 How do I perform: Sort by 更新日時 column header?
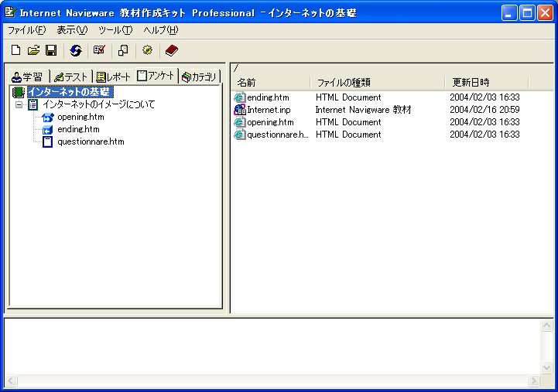(x=487, y=83)
